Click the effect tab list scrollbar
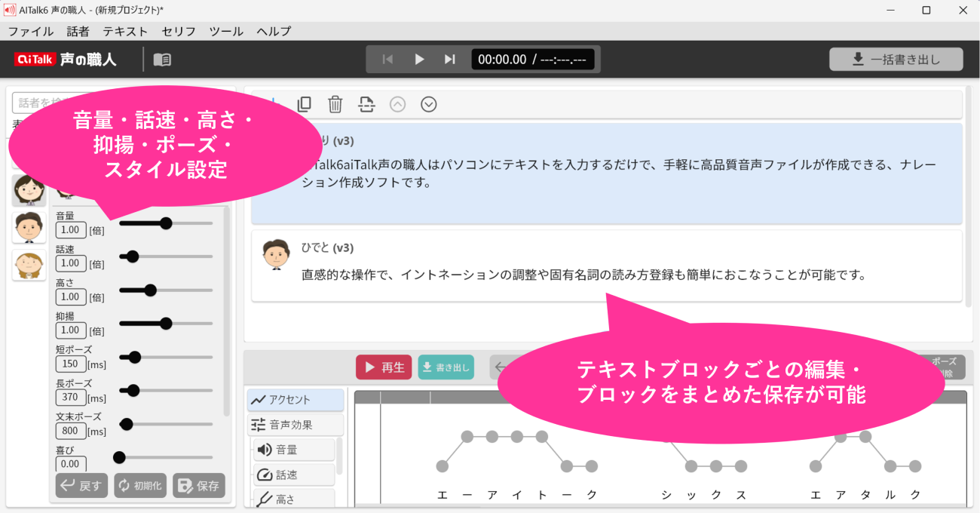Screen dimensions: 980x513 tap(339, 456)
